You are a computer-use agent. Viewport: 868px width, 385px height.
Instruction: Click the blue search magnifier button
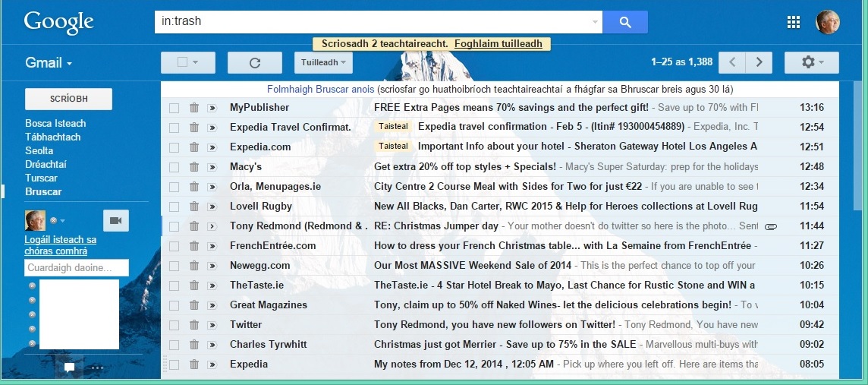(x=625, y=22)
